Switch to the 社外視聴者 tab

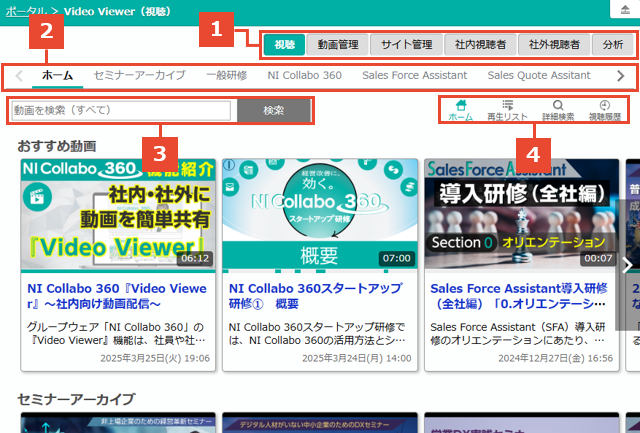click(x=554, y=44)
